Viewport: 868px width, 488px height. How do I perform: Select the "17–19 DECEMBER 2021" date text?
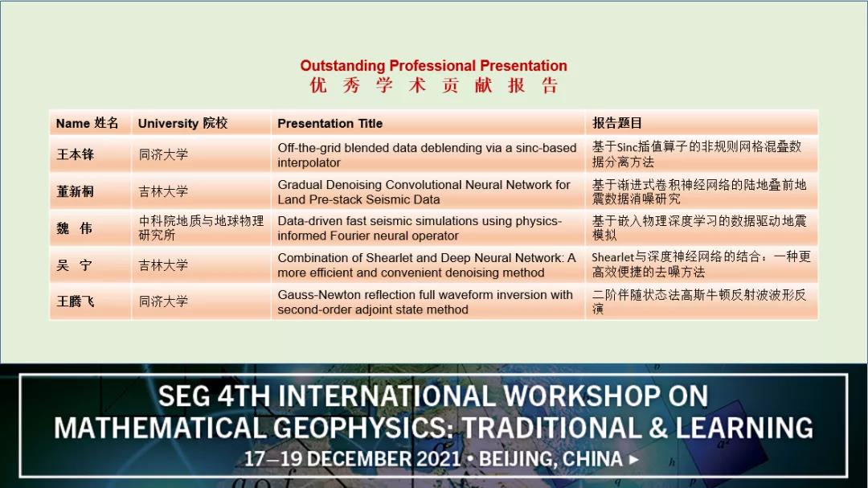[x=353, y=460]
